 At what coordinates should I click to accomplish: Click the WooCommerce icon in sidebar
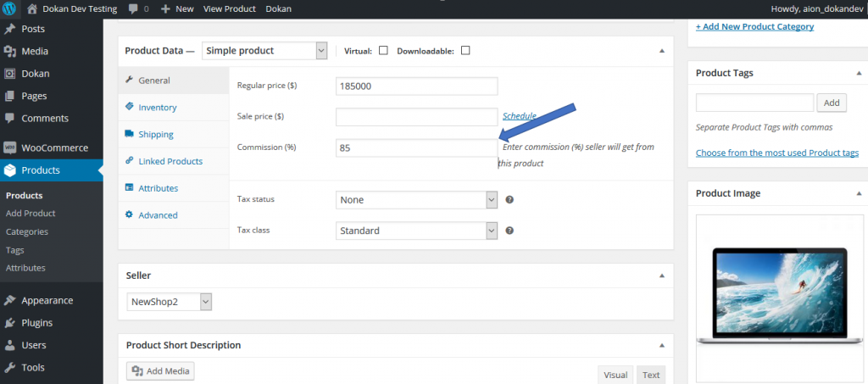click(x=9, y=147)
